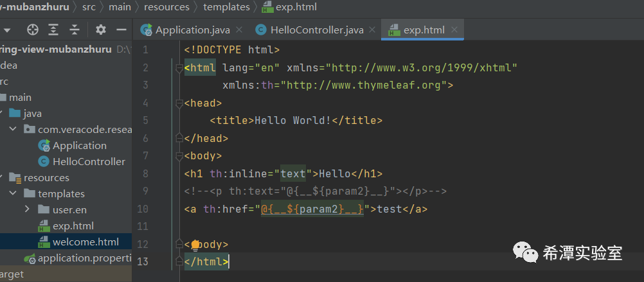Image resolution: width=644 pixels, height=282 pixels.
Task: Click the templates breadcrumb in navigation bar
Action: pos(226,7)
